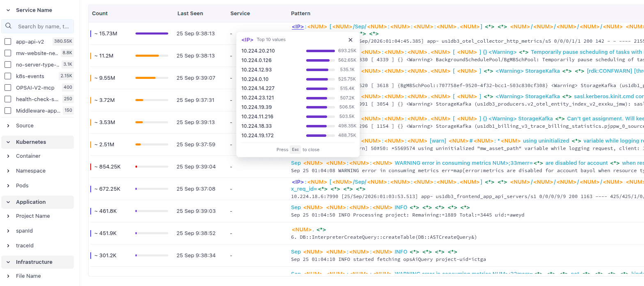The image size is (644, 286).
Task: Click the 25 Sep 9:39:07 last seen cell
Action: (x=196, y=78)
